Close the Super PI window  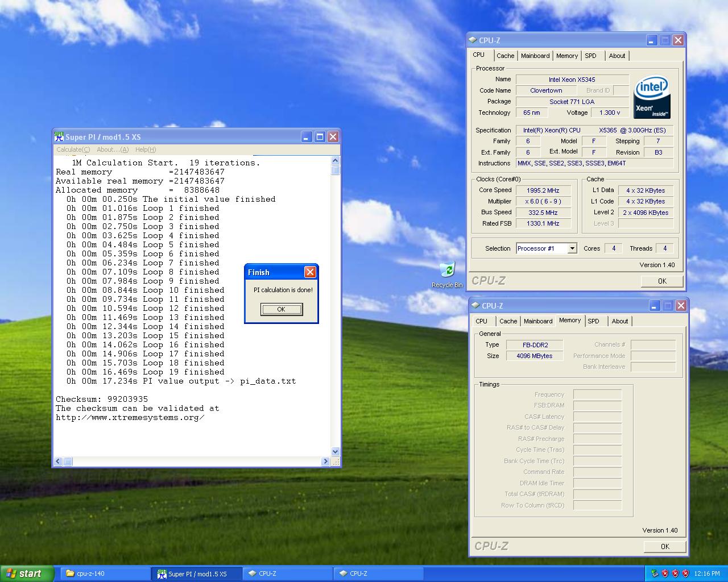(x=333, y=136)
